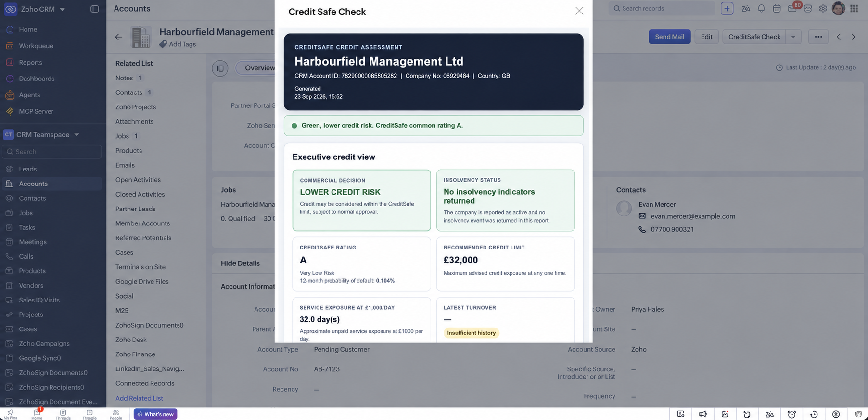Click the What's new button
868x420 pixels.
coord(155,414)
